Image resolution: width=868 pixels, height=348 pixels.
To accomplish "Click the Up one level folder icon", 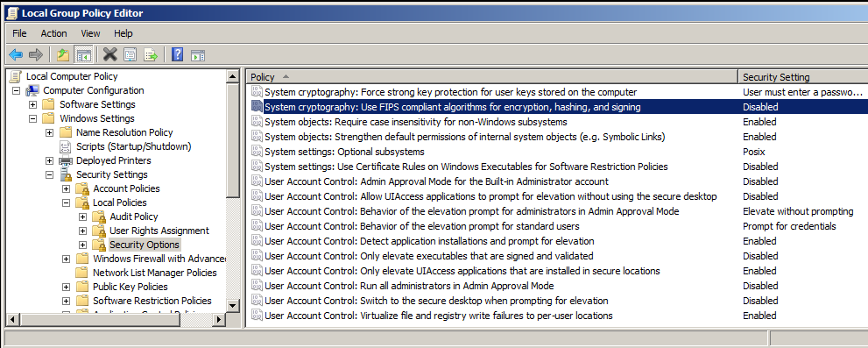I will click(x=63, y=54).
